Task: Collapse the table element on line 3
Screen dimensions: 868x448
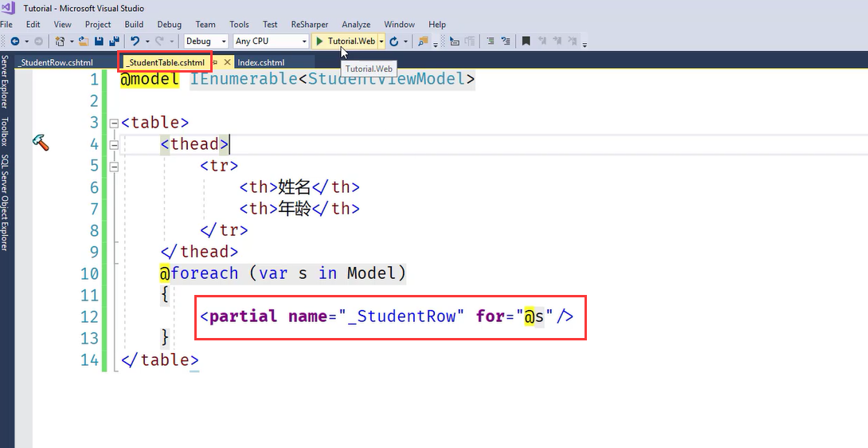Action: click(114, 123)
